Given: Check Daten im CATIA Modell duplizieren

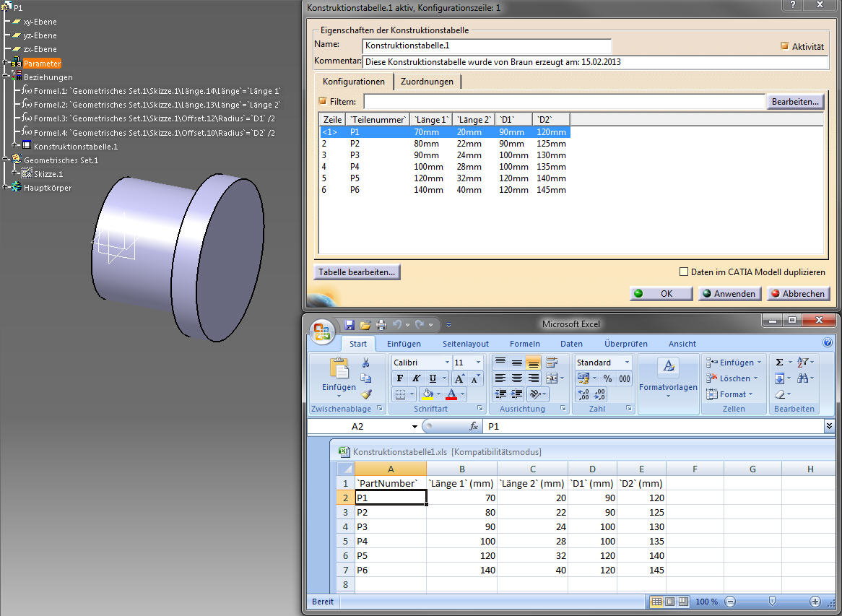Looking at the screenshot, I should [x=684, y=272].
